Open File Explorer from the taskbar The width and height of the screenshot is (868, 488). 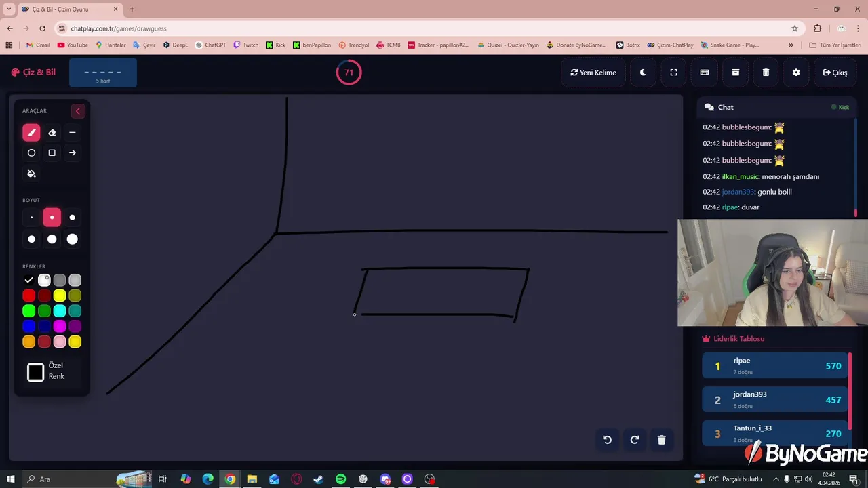(252, 479)
